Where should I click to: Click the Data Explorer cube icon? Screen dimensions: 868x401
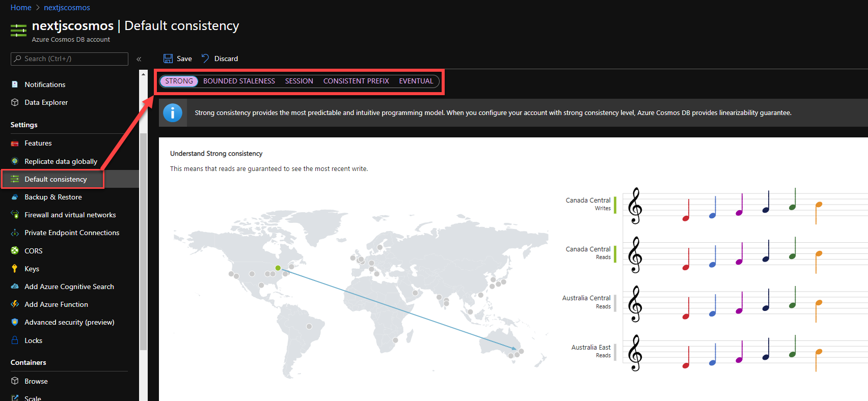point(15,102)
